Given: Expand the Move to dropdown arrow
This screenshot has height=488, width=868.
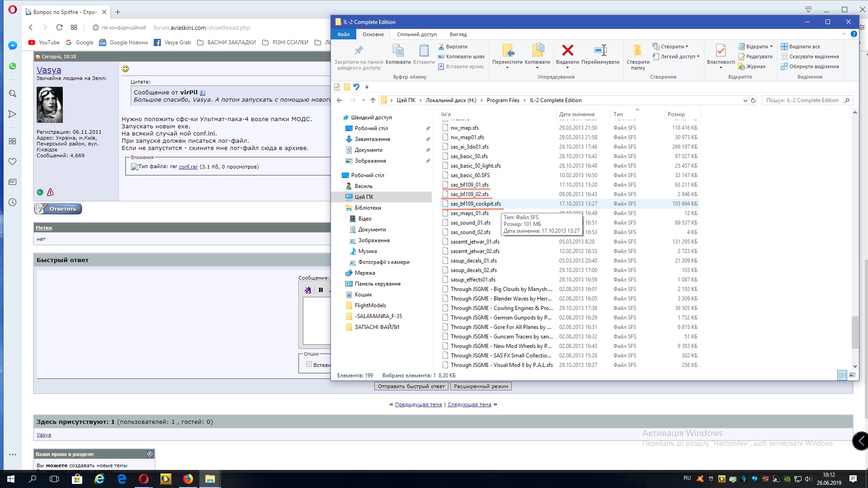Looking at the screenshot, I should [x=507, y=68].
